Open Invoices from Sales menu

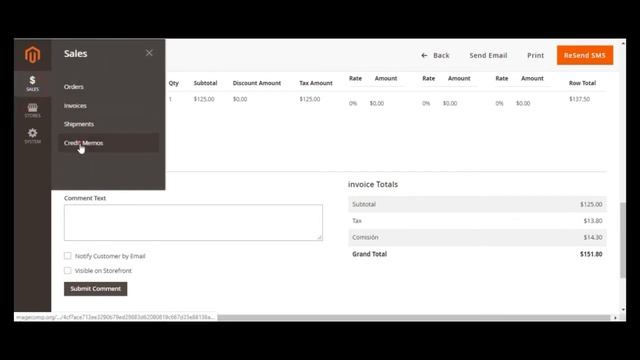[75, 106]
